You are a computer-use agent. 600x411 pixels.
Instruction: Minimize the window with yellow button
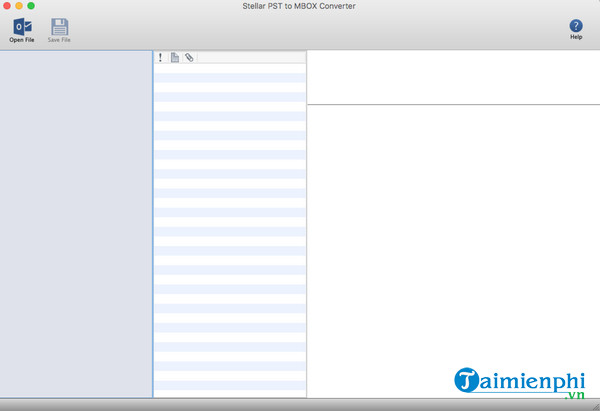click(20, 6)
